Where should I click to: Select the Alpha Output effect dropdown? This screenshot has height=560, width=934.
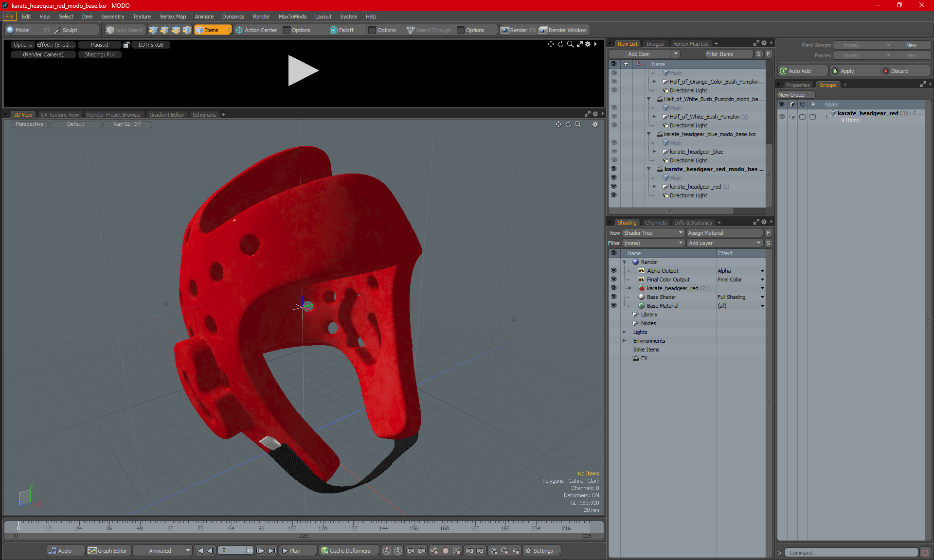[x=763, y=270]
